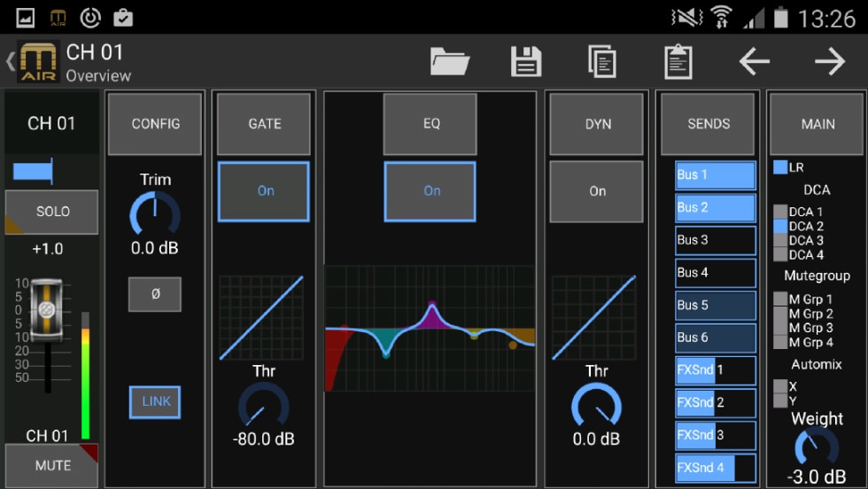Click the LINK button
868x489 pixels.
(155, 401)
